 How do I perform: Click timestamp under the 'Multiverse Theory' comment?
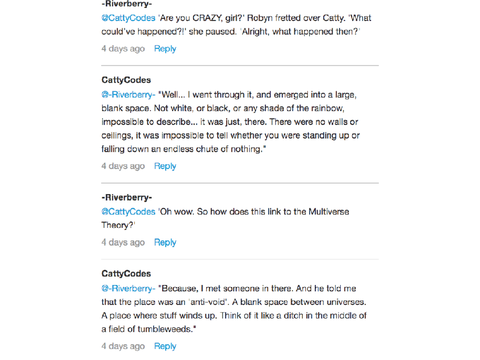point(123,243)
